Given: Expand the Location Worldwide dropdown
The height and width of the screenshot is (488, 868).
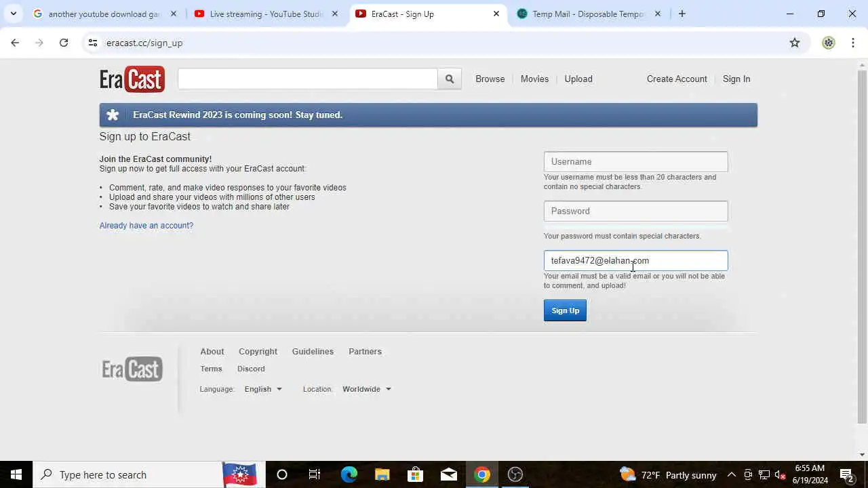Looking at the screenshot, I should (367, 389).
